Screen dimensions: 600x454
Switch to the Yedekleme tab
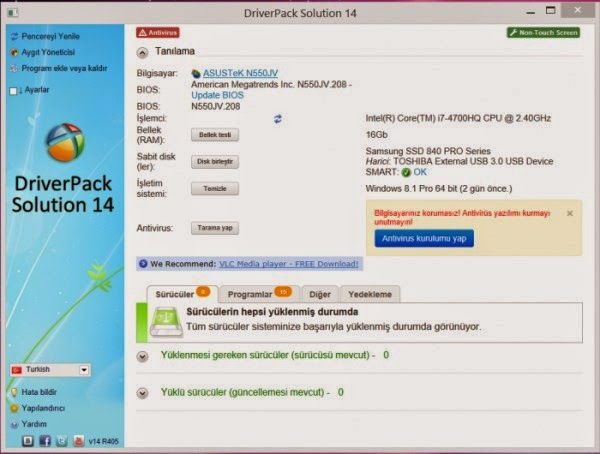pos(370,294)
